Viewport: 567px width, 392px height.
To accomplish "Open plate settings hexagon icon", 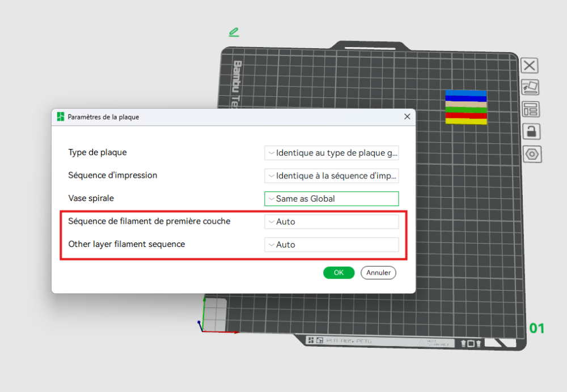I will point(532,154).
